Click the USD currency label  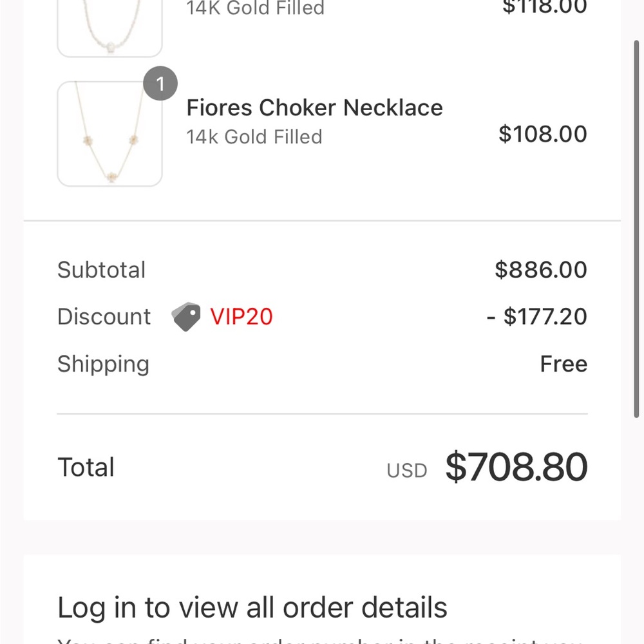407,471
